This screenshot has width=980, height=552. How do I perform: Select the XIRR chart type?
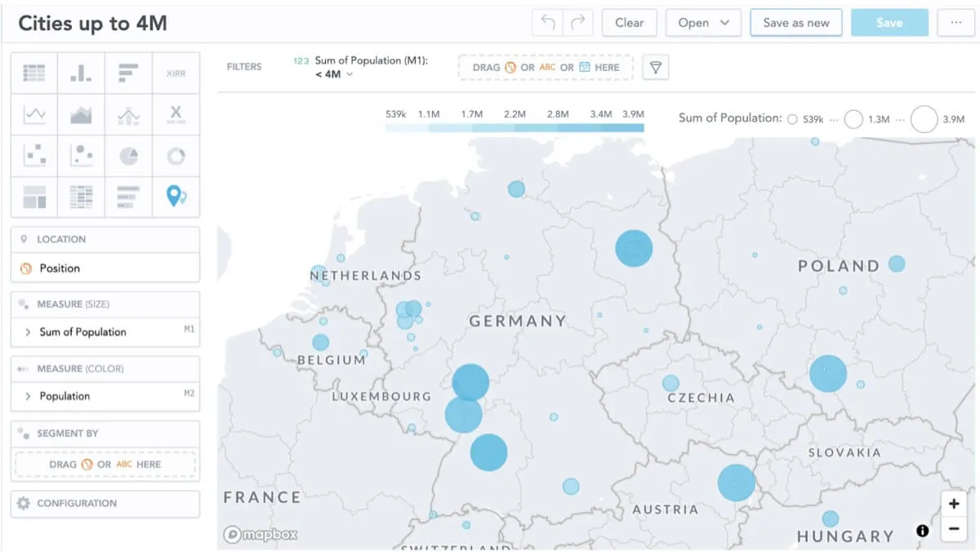point(176,73)
